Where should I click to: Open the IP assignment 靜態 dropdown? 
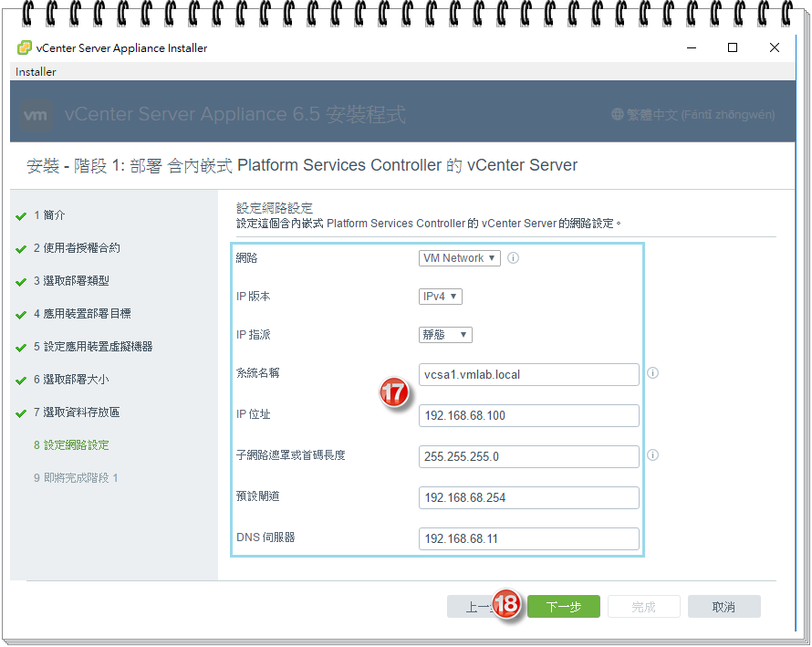(445, 335)
